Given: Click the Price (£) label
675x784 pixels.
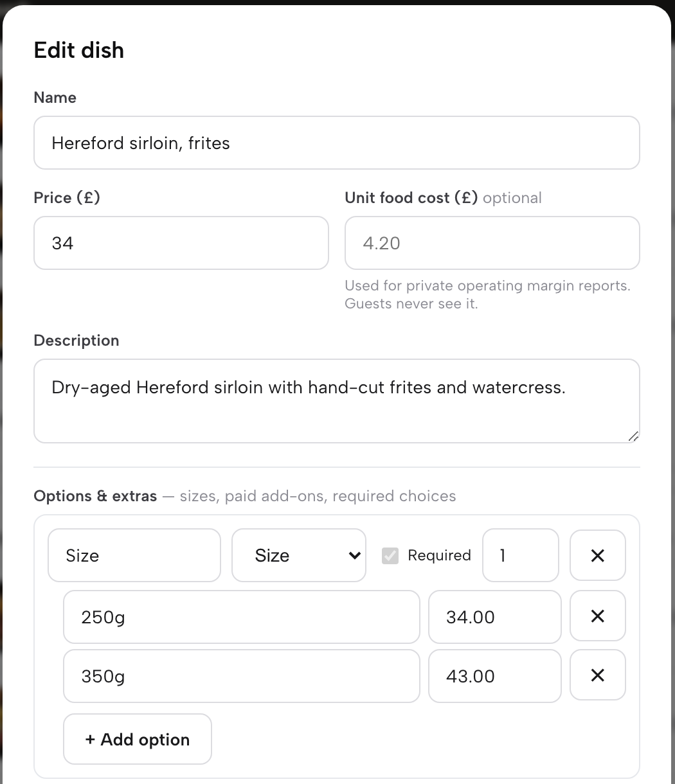Looking at the screenshot, I should pos(67,198).
